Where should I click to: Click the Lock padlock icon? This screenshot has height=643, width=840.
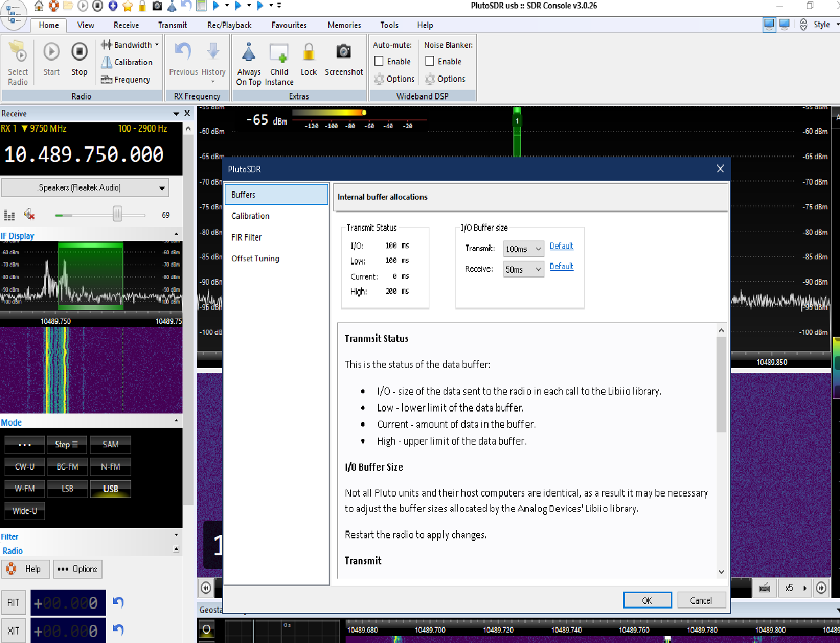click(x=309, y=52)
